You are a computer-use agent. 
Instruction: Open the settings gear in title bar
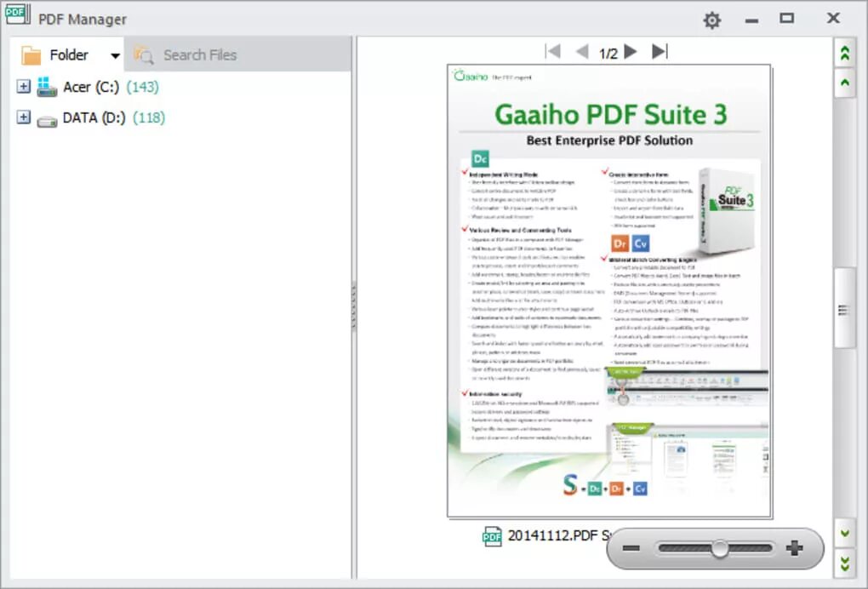[x=712, y=20]
